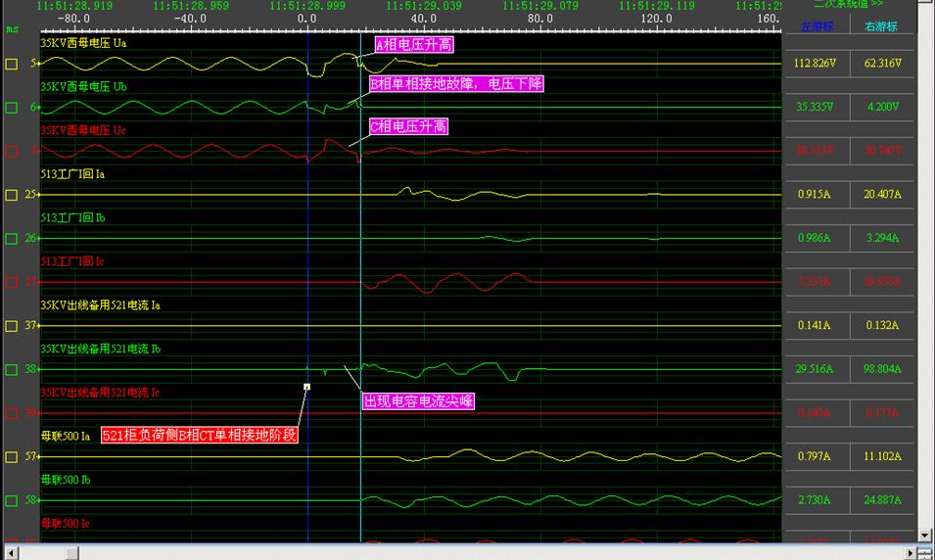Image resolution: width=935 pixels, height=560 pixels.
Task: Click the 112.826V left cursor value cell
Action: pyautogui.click(x=816, y=64)
